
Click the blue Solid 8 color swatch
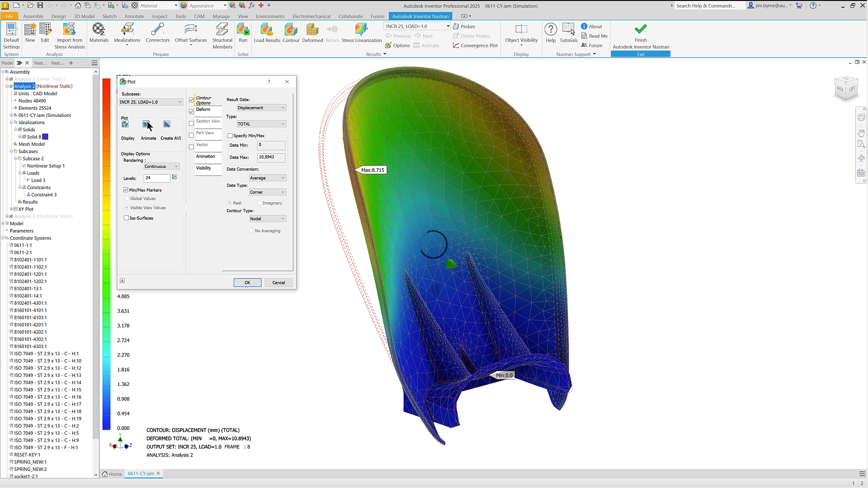point(45,137)
